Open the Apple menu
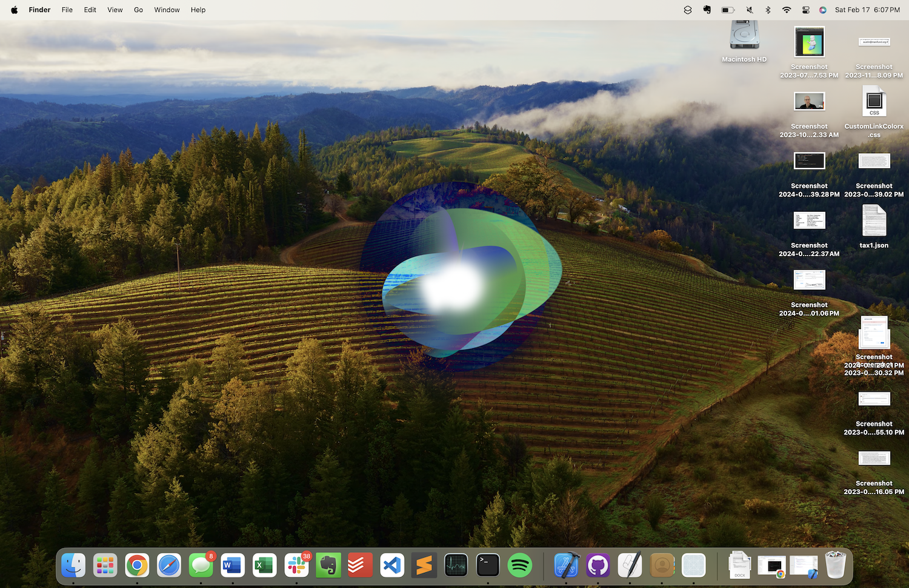This screenshot has height=588, width=909. [x=14, y=10]
